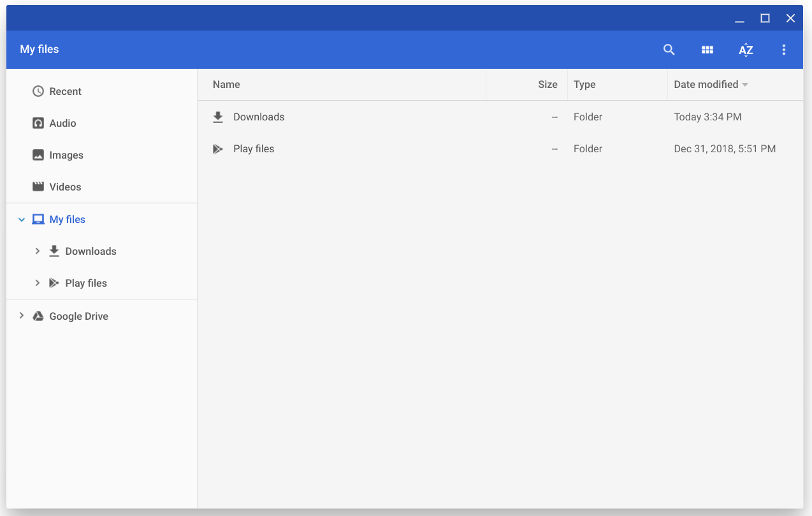The height and width of the screenshot is (516, 812).
Task: Sort by Type column header
Action: tap(584, 84)
